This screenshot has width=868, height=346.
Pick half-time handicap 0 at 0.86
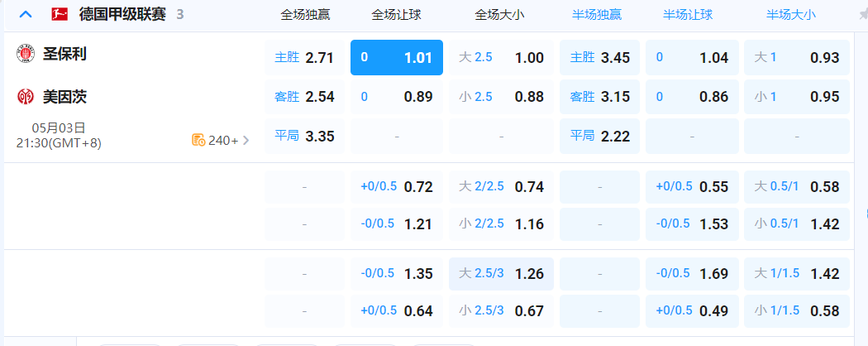point(692,97)
